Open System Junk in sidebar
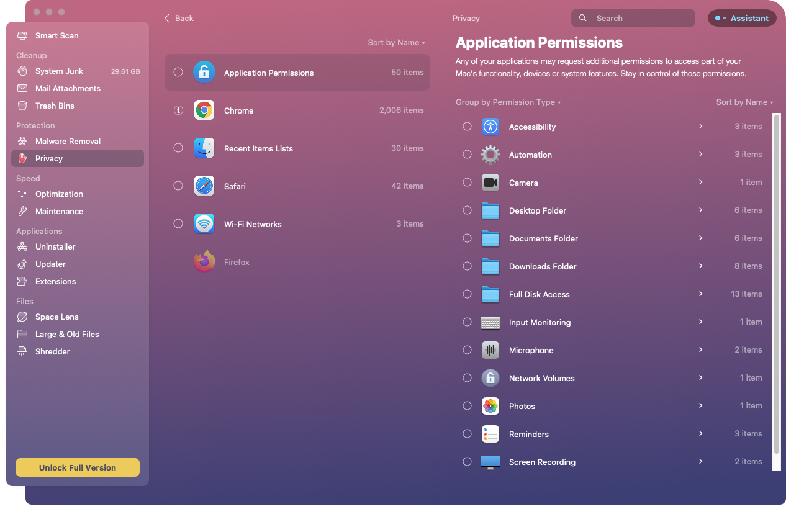The height and width of the screenshot is (532, 786). pos(78,71)
